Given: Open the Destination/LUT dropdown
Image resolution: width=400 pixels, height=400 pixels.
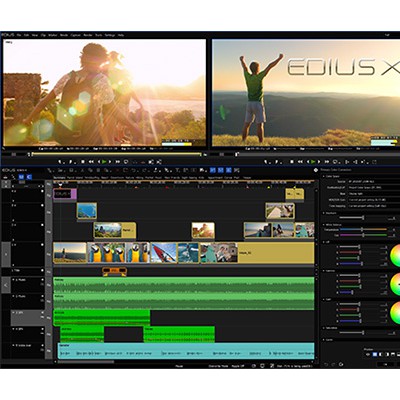Looking at the screenshot, I should click(x=373, y=188).
